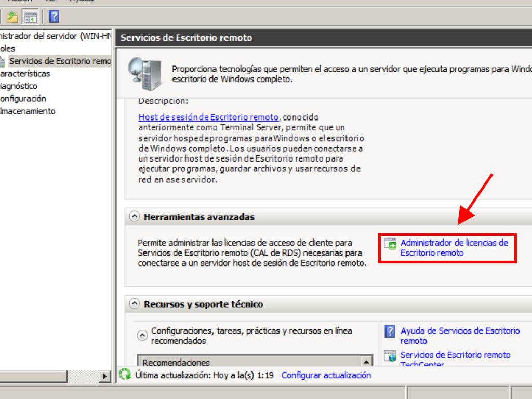The height and width of the screenshot is (399, 532).
Task: Collapse the Recursos y soporte técnico section
Action: [135, 304]
